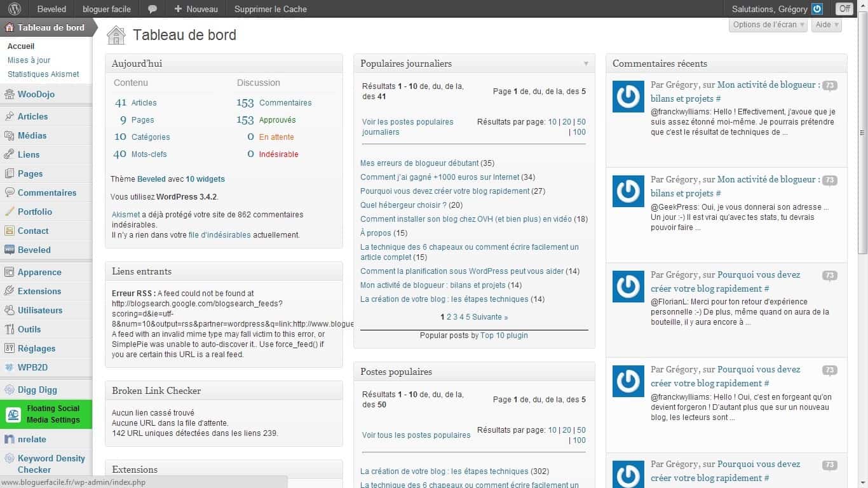Click the Liens chain icon in sidebar
868x488 pixels.
(10, 154)
